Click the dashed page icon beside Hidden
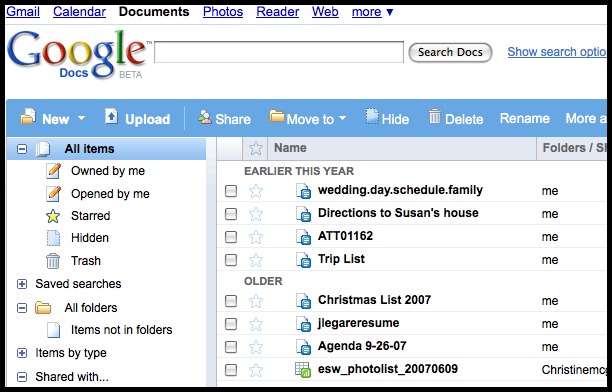 (53, 238)
